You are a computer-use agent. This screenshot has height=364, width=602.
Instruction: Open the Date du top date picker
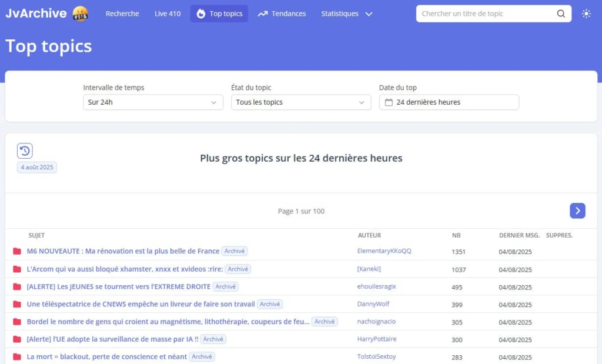tap(449, 102)
